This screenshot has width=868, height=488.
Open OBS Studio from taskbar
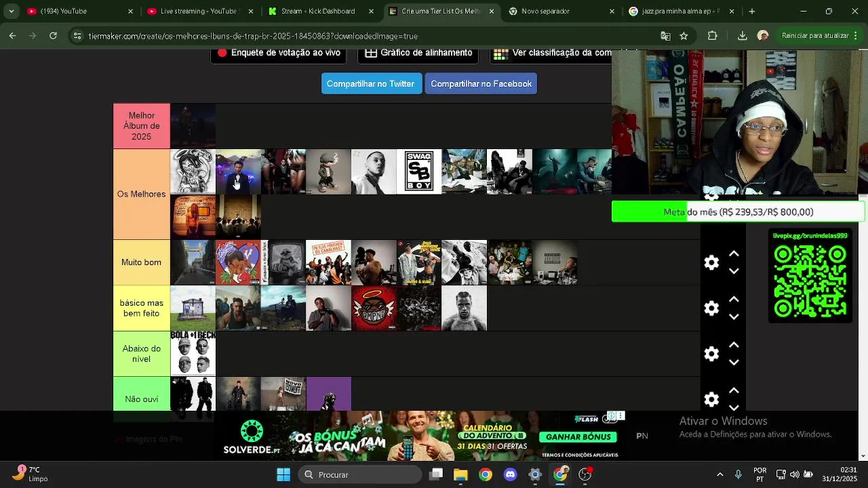pyautogui.click(x=585, y=474)
